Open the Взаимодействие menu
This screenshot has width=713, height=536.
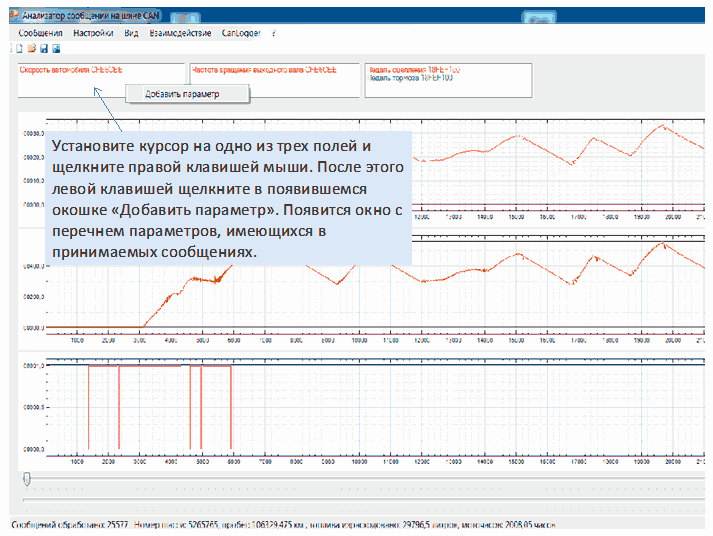(x=180, y=33)
